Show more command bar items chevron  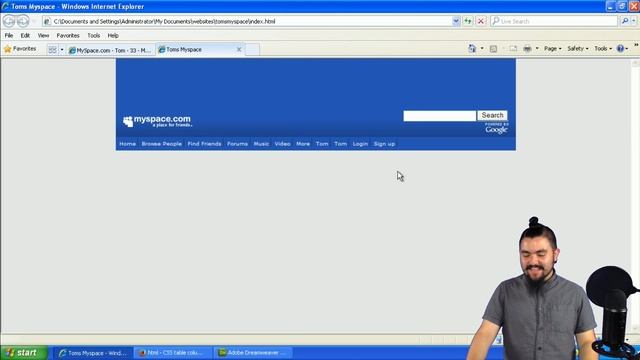tap(636, 45)
